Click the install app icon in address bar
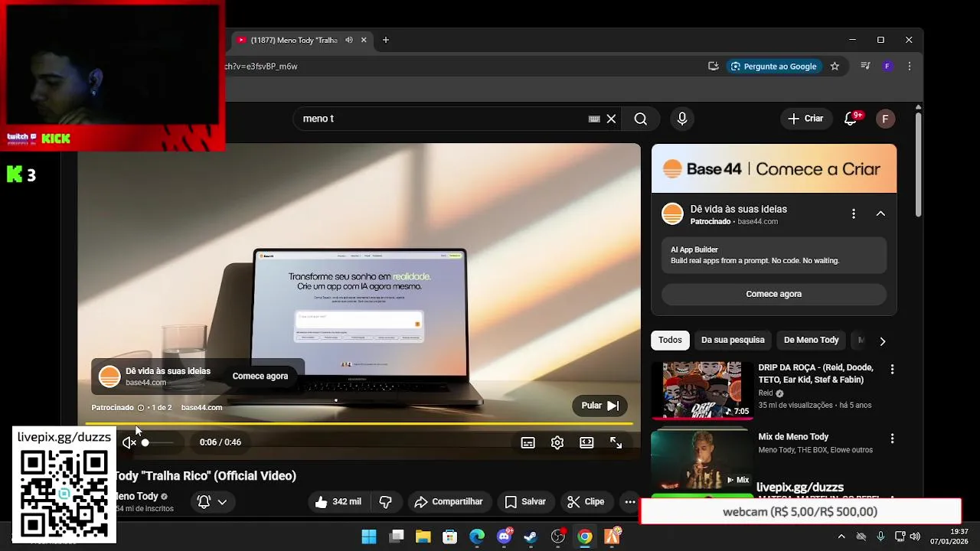 (714, 67)
